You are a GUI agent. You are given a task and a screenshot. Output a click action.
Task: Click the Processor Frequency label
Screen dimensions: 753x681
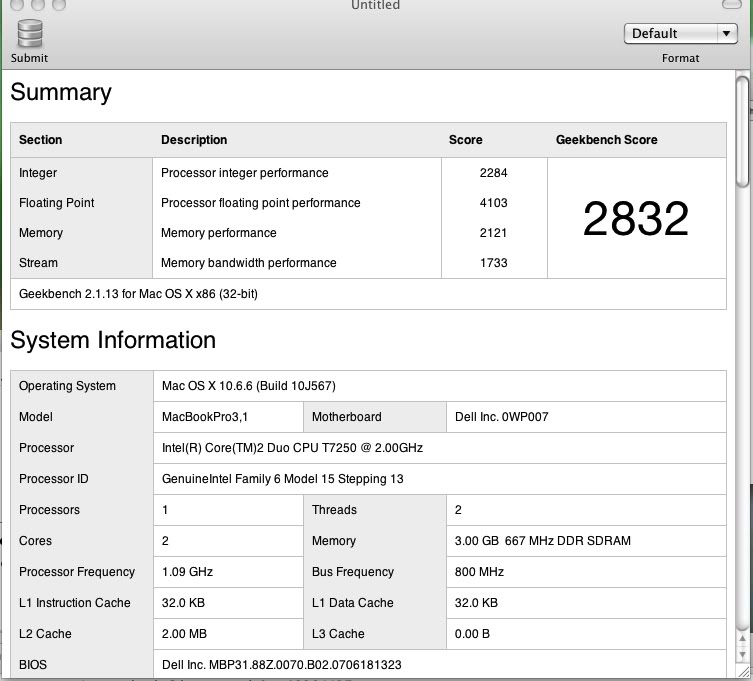point(77,572)
